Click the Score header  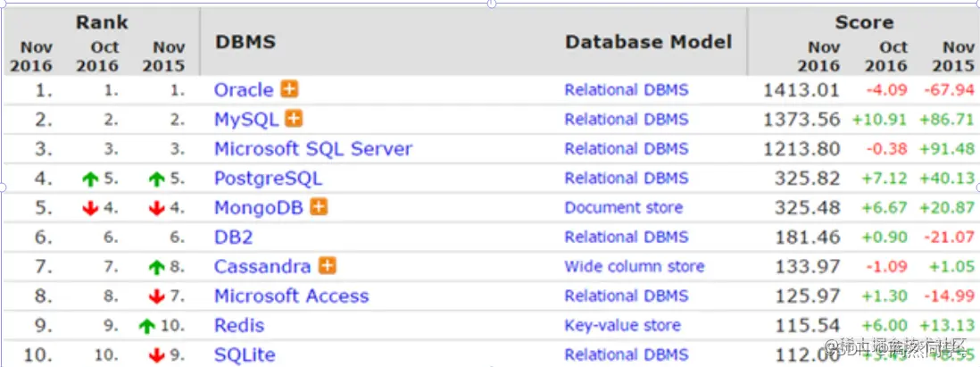[x=864, y=22]
